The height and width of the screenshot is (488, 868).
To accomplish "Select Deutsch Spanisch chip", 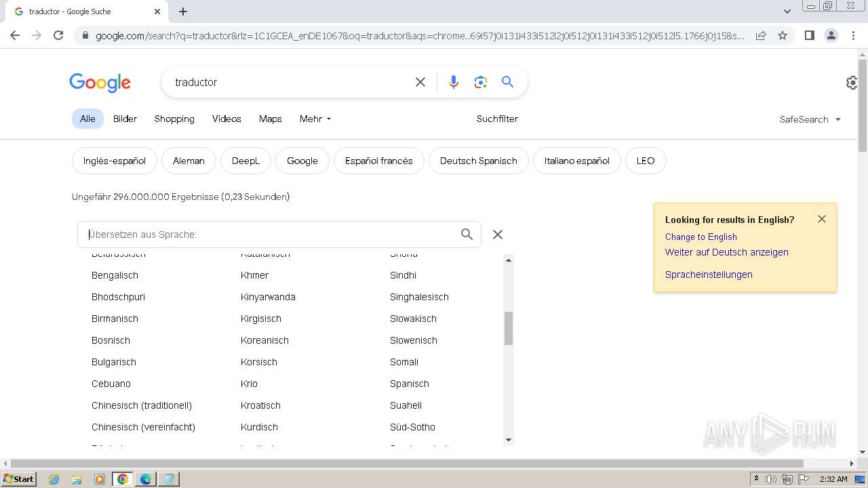I will 479,161.
